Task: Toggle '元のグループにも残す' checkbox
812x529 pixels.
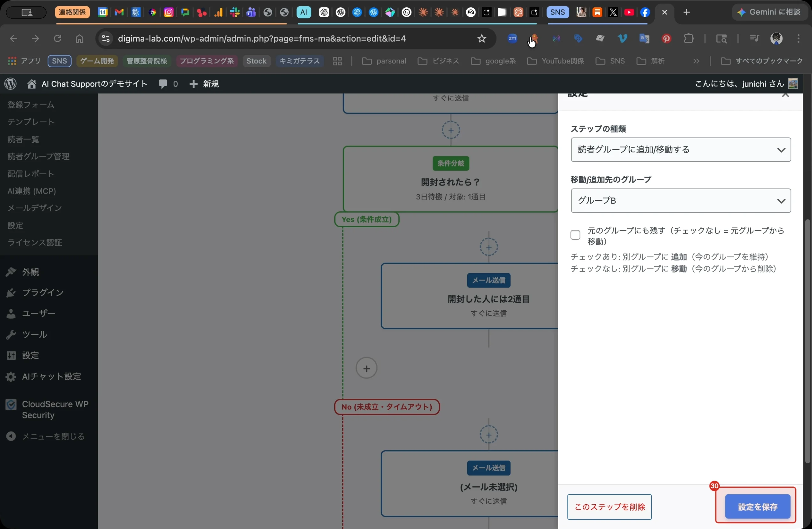Action: [x=575, y=235]
